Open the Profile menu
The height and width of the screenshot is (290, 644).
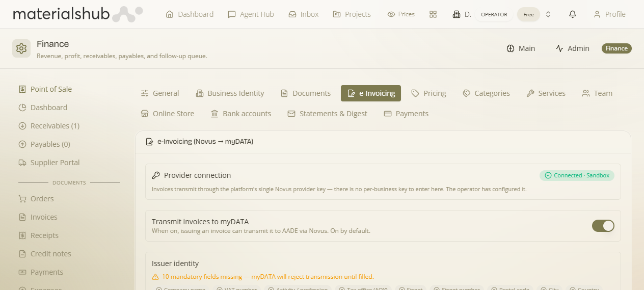coord(609,14)
